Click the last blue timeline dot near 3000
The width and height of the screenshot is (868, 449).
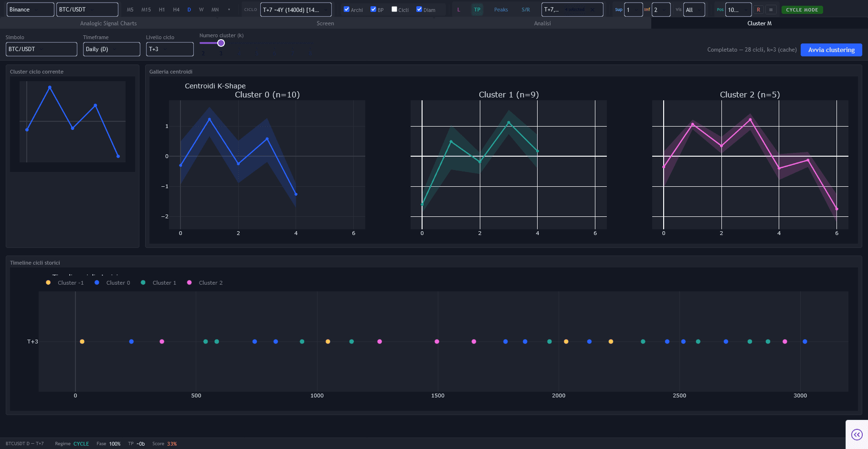pyautogui.click(x=805, y=342)
